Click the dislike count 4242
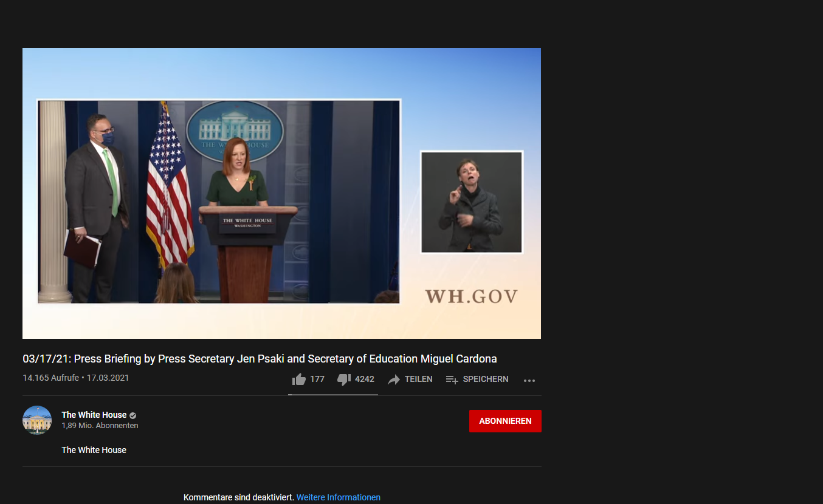This screenshot has height=504, width=823. click(365, 379)
